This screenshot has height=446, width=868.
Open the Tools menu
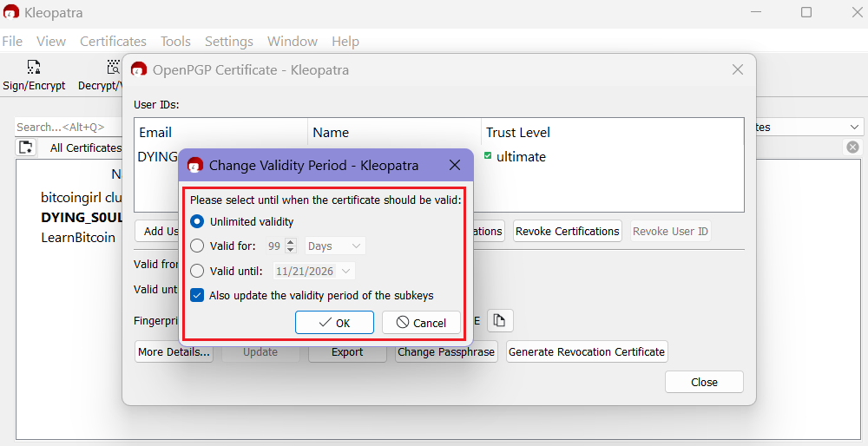[175, 42]
